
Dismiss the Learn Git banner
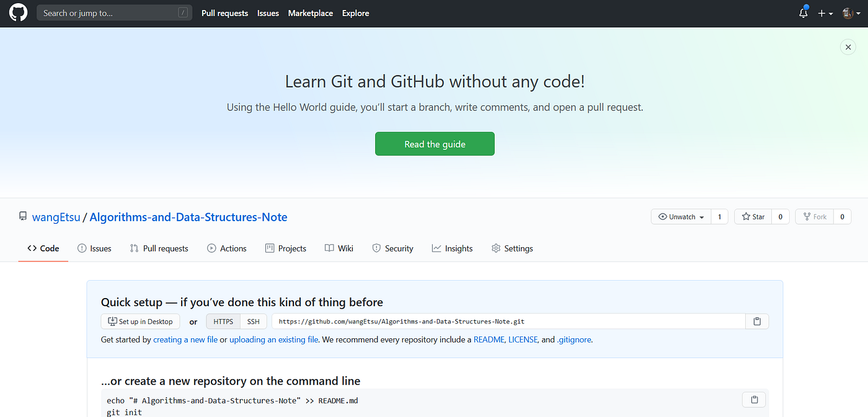click(x=848, y=46)
